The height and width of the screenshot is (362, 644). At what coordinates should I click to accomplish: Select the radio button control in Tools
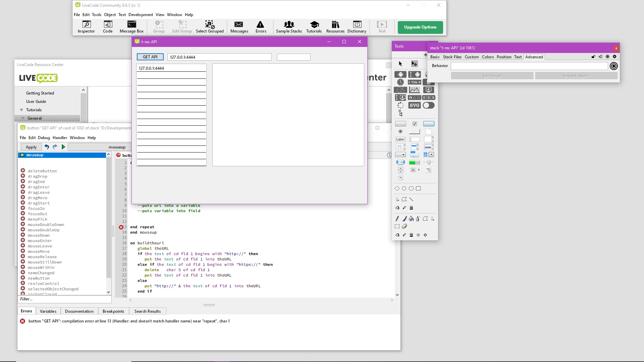[400, 131]
